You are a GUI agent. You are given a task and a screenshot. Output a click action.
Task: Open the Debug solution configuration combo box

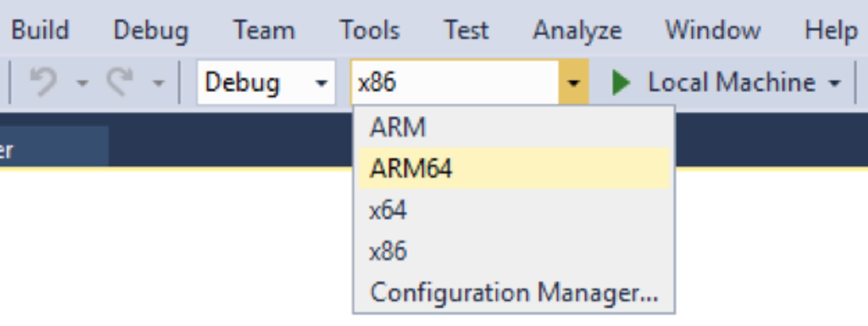pos(266,83)
